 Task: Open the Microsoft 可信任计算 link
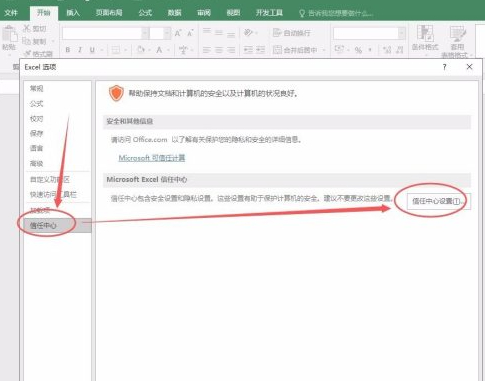pyautogui.click(x=152, y=158)
